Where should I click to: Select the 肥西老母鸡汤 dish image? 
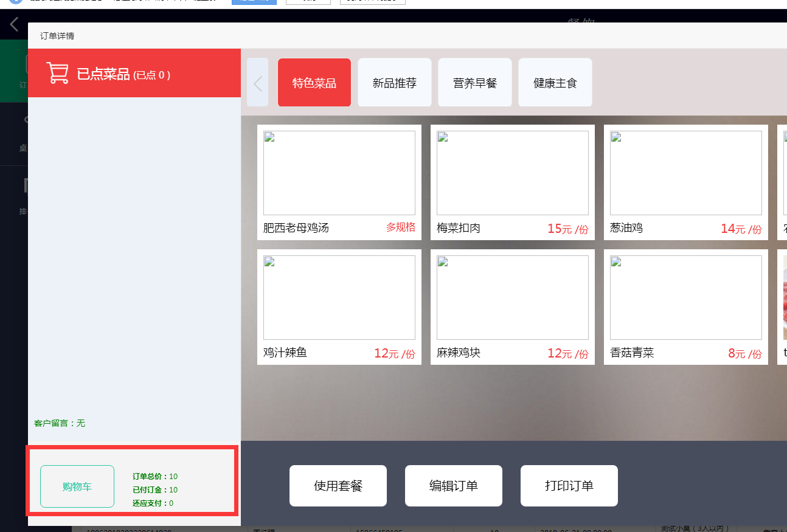coord(339,173)
